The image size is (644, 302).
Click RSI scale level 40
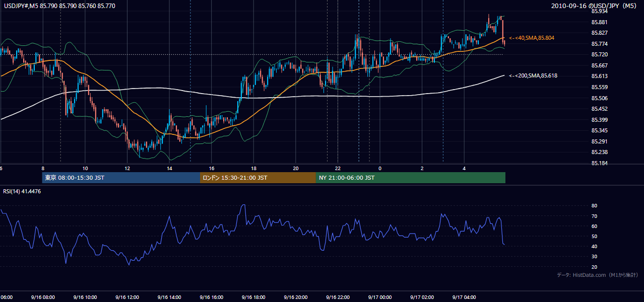594,246
